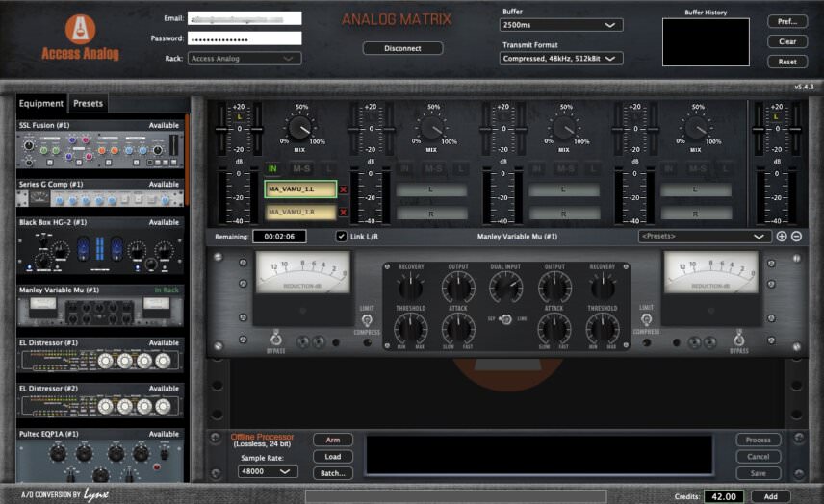Click the first slot's MIX knob
The height and width of the screenshot is (504, 824).
pos(299,128)
